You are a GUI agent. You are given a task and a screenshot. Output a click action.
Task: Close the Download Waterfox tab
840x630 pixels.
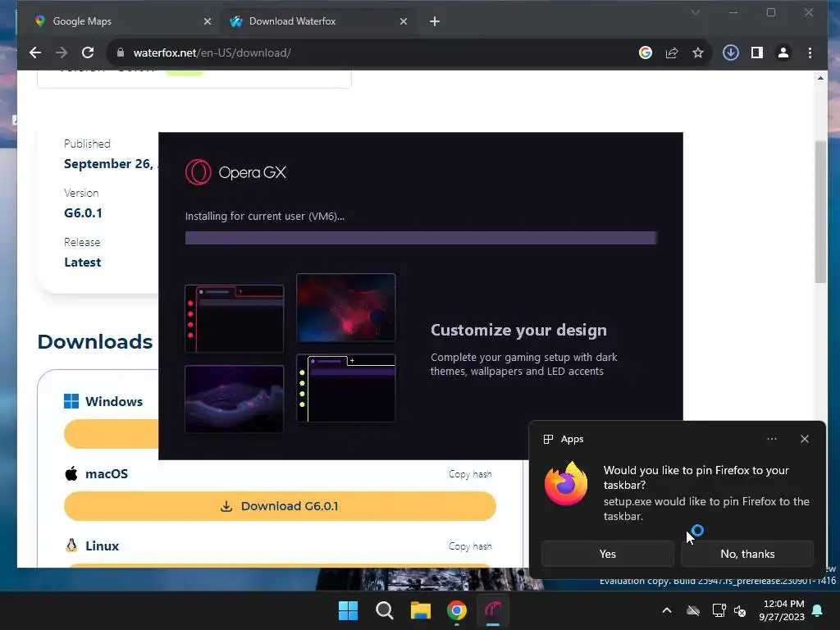(x=404, y=21)
